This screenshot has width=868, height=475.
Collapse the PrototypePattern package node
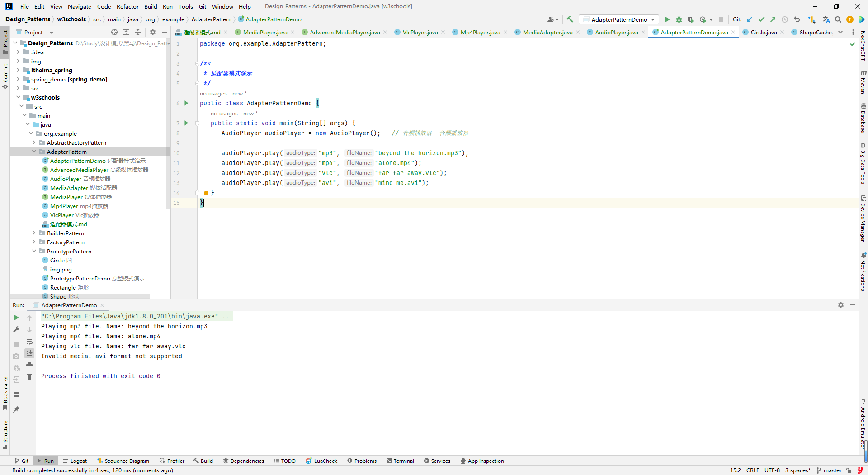pyautogui.click(x=34, y=251)
